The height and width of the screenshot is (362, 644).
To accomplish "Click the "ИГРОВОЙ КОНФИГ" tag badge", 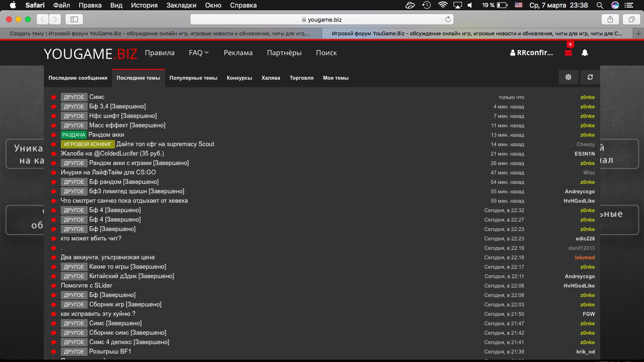I will (88, 144).
